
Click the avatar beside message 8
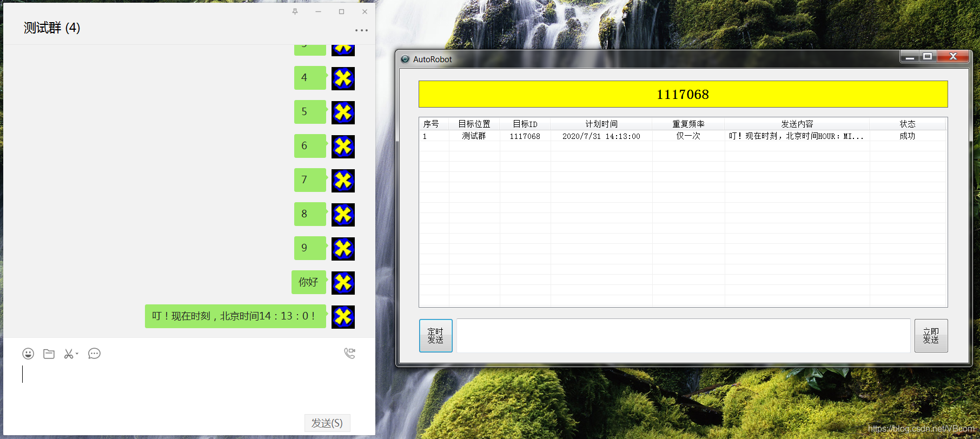pyautogui.click(x=343, y=215)
